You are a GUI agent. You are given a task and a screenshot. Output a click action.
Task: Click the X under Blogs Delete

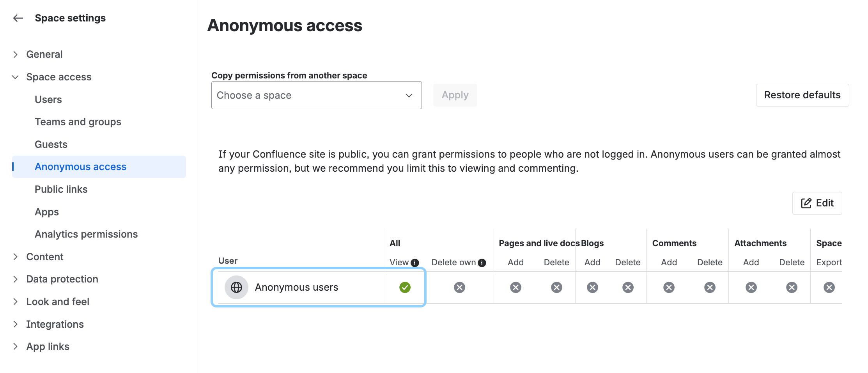(628, 288)
